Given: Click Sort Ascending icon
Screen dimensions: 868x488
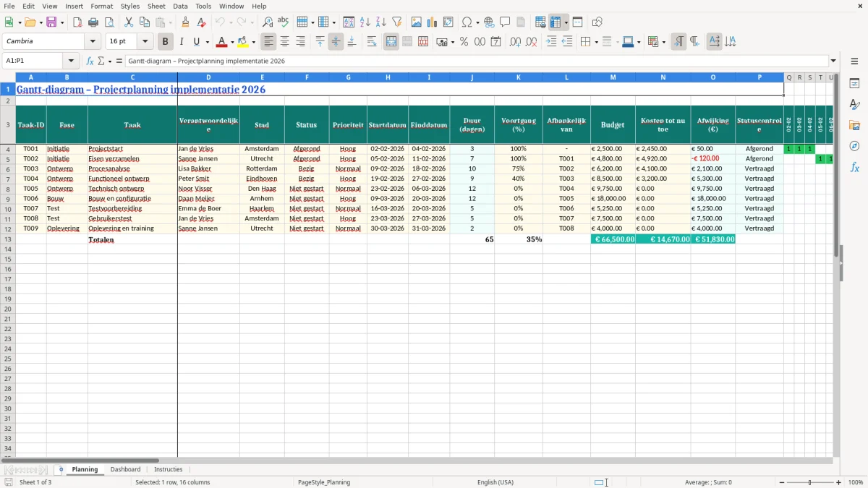Looking at the screenshot, I should point(365,22).
